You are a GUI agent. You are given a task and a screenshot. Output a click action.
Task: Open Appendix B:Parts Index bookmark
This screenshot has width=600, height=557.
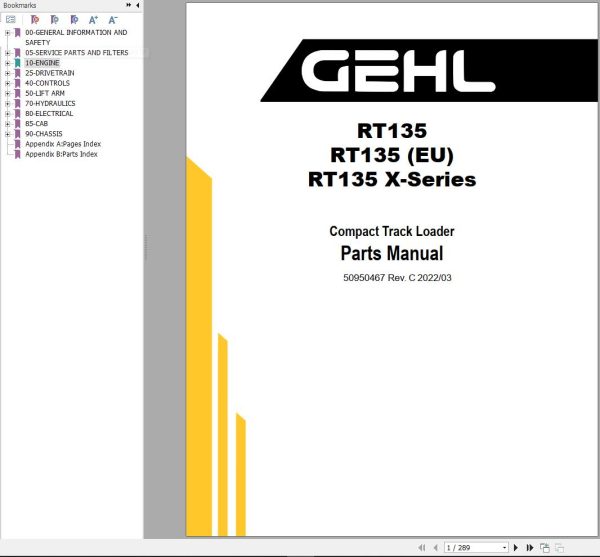click(x=61, y=154)
